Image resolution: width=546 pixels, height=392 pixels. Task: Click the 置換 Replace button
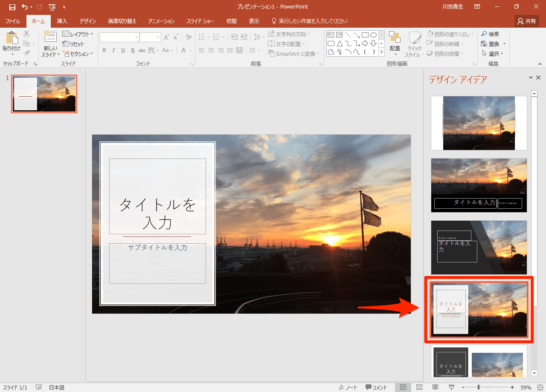point(493,44)
